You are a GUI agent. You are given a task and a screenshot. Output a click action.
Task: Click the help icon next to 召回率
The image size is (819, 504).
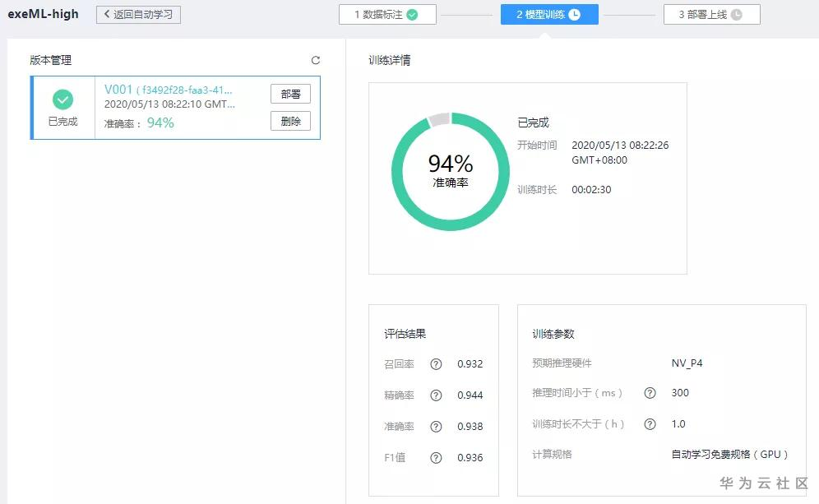(436, 364)
